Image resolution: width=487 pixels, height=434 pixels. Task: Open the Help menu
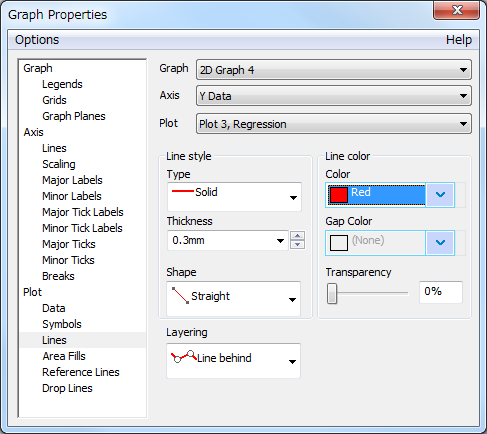459,40
